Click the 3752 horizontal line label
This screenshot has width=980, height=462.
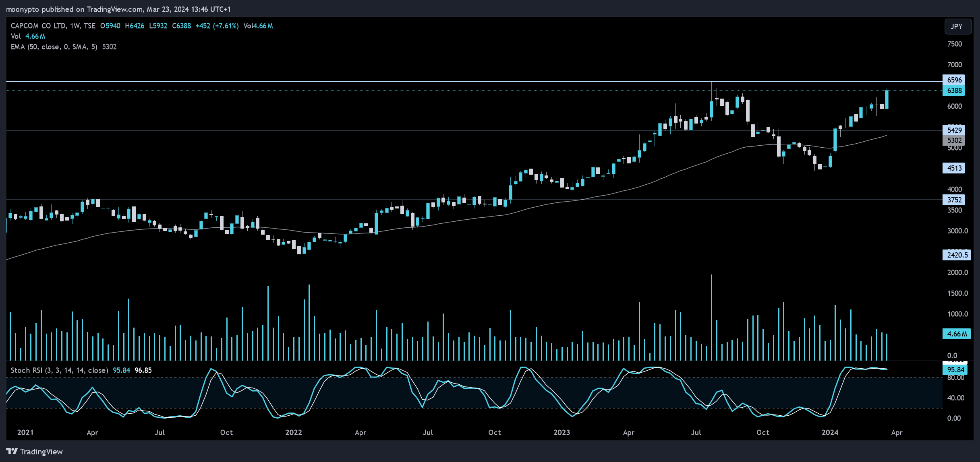tap(953, 200)
